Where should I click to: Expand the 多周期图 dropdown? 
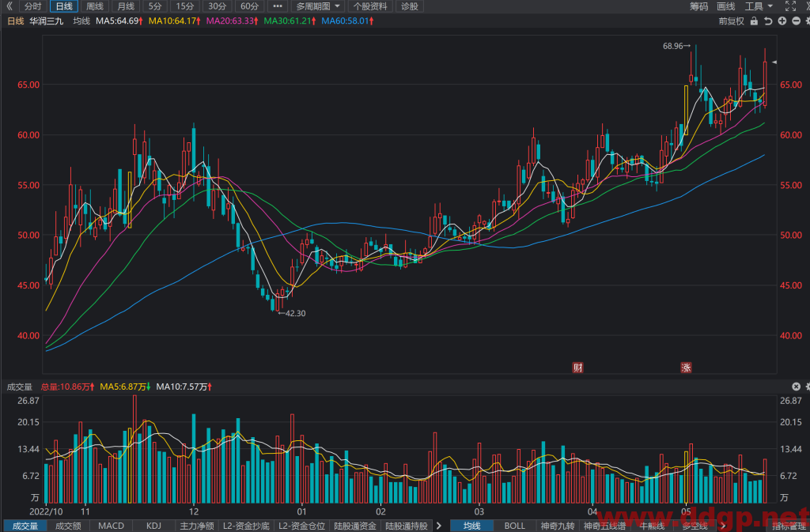click(x=318, y=6)
